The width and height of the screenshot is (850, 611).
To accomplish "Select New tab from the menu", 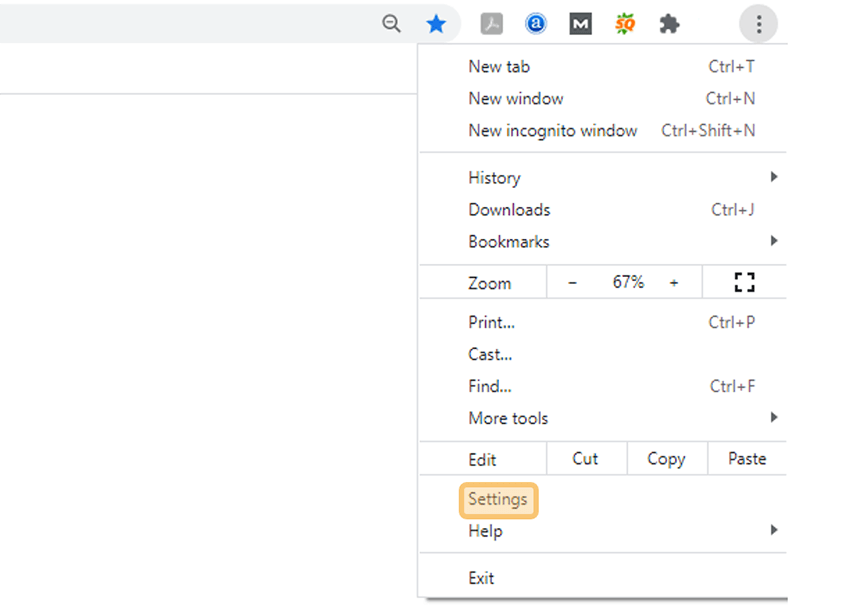I will tap(603, 67).
